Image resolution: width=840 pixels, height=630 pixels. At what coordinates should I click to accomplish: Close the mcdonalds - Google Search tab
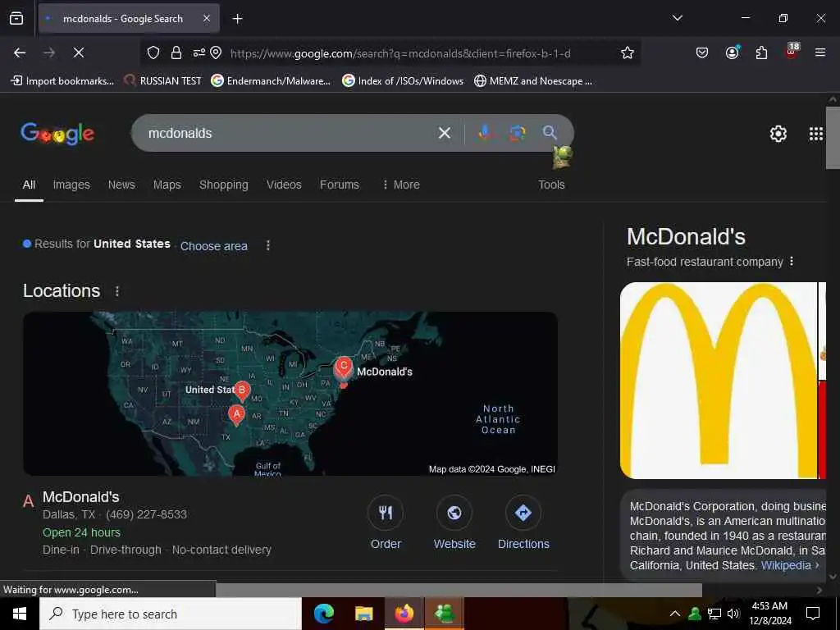pos(207,19)
